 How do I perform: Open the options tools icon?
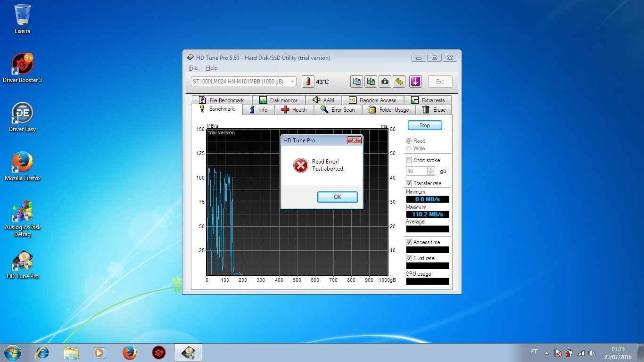[x=399, y=82]
